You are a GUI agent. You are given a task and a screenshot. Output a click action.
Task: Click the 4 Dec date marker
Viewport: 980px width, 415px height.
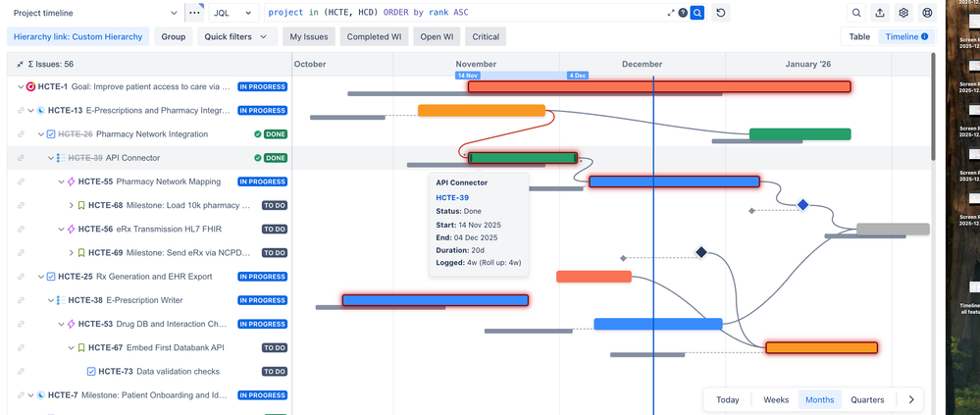[578, 76]
